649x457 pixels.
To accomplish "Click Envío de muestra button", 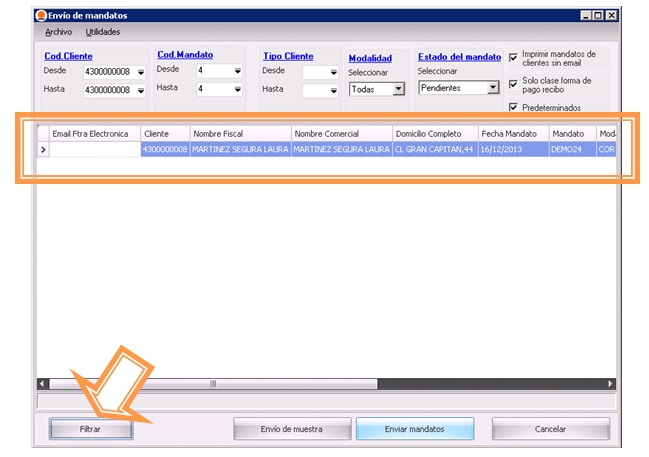I will click(291, 429).
